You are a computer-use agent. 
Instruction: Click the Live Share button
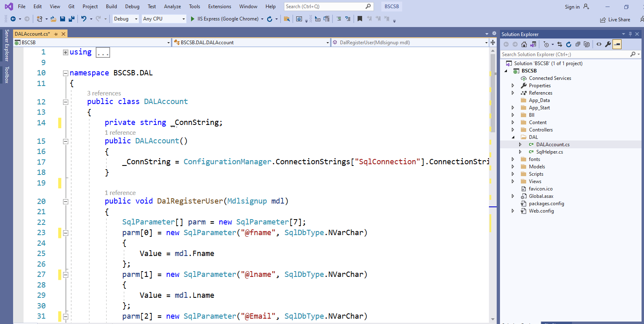615,20
